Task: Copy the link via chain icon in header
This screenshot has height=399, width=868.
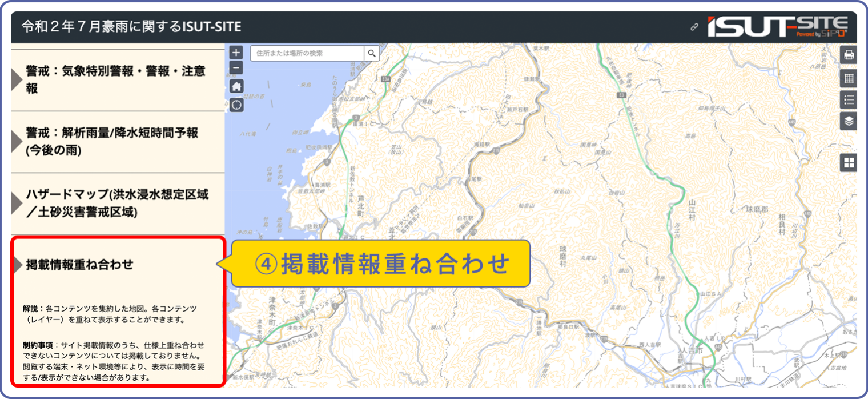Action: (x=694, y=27)
